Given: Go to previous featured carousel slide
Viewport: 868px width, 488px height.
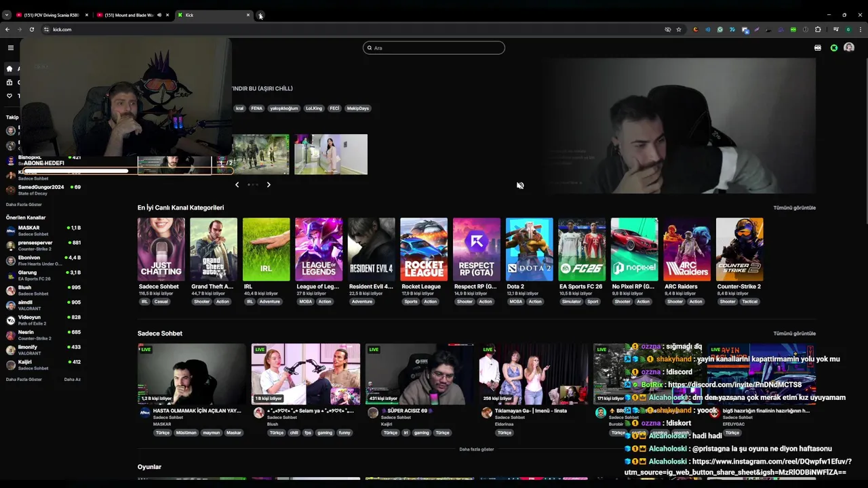Looking at the screenshot, I should (237, 184).
